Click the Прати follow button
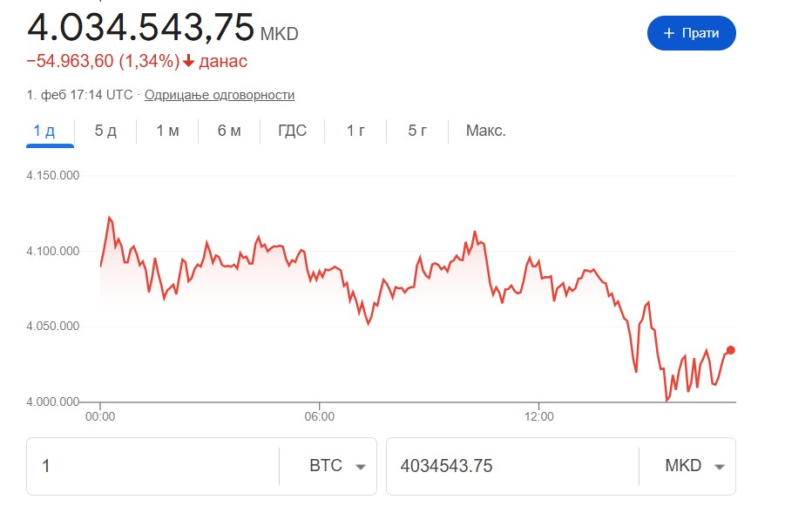The image size is (812, 506). [691, 33]
